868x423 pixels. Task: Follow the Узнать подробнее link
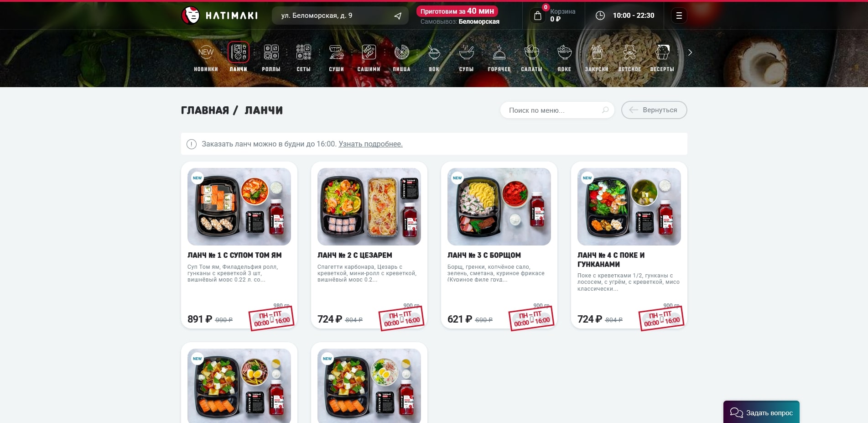370,144
